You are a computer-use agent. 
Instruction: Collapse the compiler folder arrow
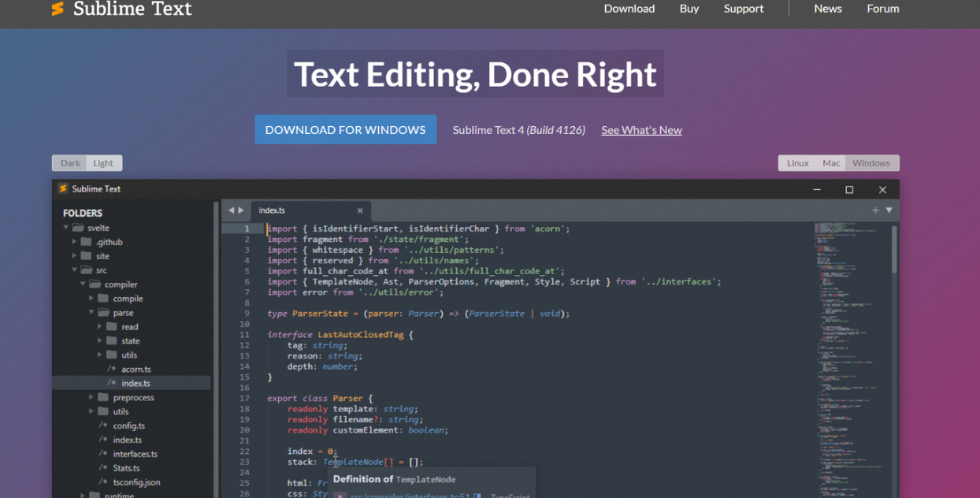click(83, 284)
